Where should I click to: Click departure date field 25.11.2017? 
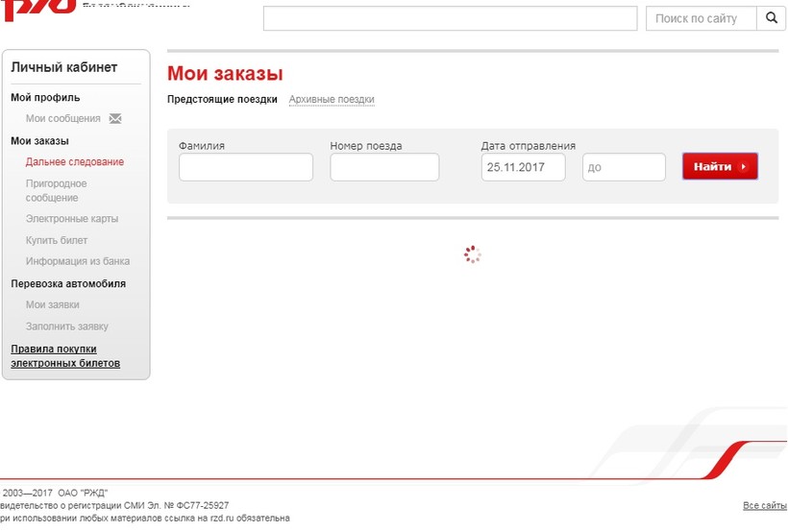click(x=523, y=167)
